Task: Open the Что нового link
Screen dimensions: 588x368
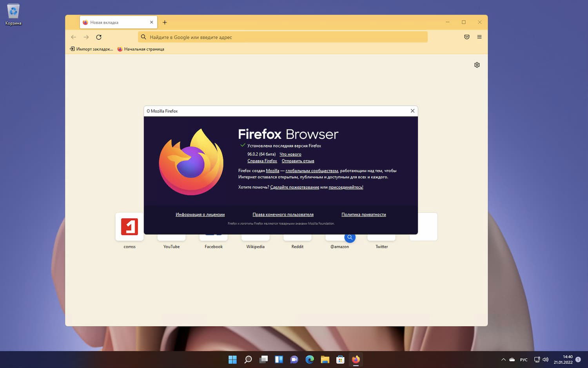Action: (290, 154)
